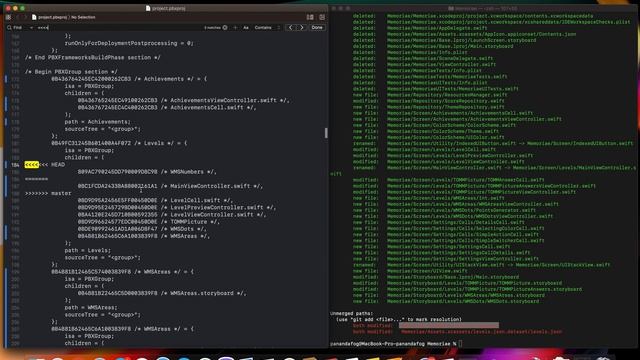The width and height of the screenshot is (640, 360).
Task: Click the WMSNumbers entry line
Action: (x=147, y=172)
